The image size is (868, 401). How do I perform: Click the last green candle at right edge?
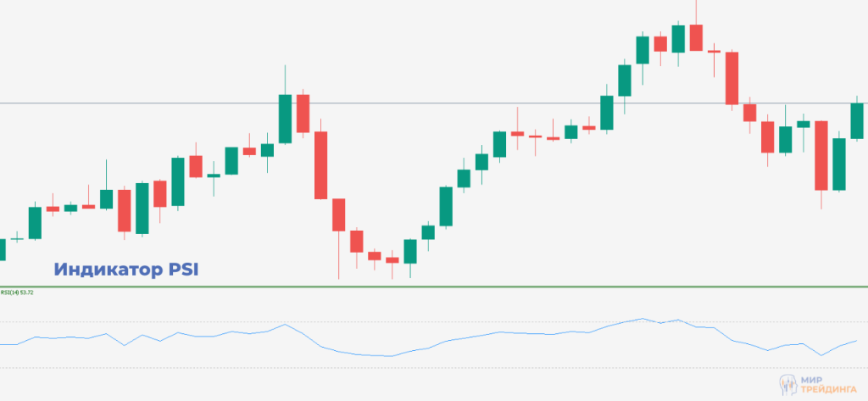857,120
